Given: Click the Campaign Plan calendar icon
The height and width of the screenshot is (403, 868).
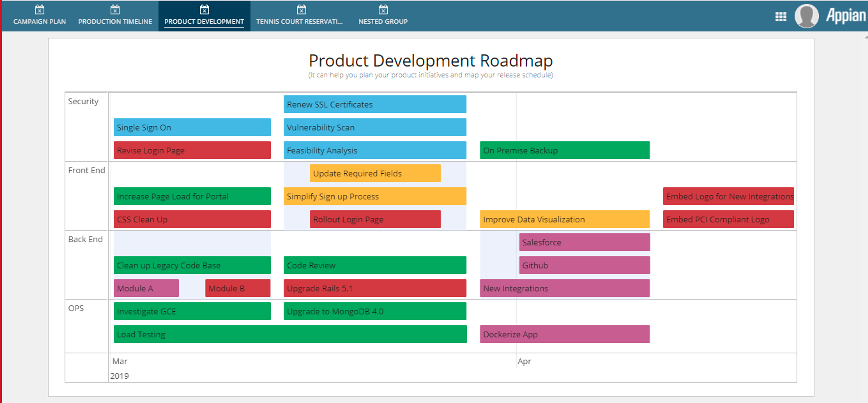Looking at the screenshot, I should point(39,9).
